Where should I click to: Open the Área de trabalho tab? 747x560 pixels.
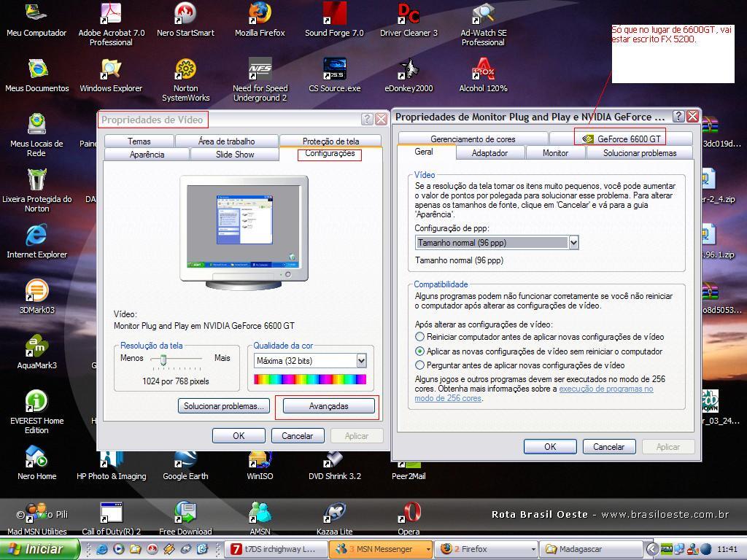pos(227,141)
